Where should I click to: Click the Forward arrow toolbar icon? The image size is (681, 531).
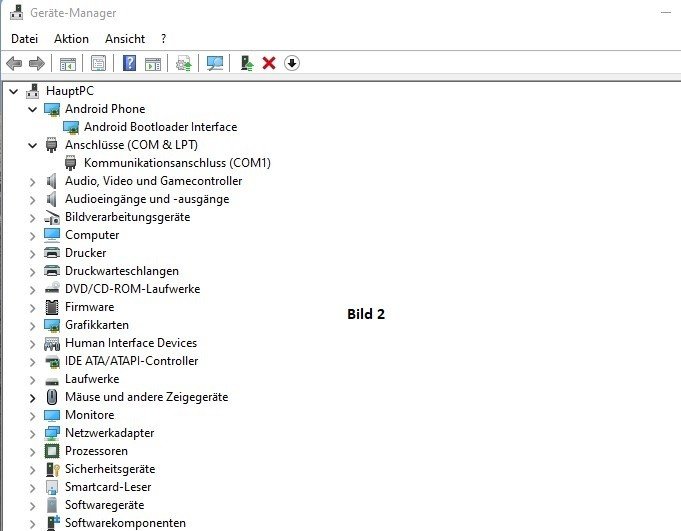[x=36, y=63]
